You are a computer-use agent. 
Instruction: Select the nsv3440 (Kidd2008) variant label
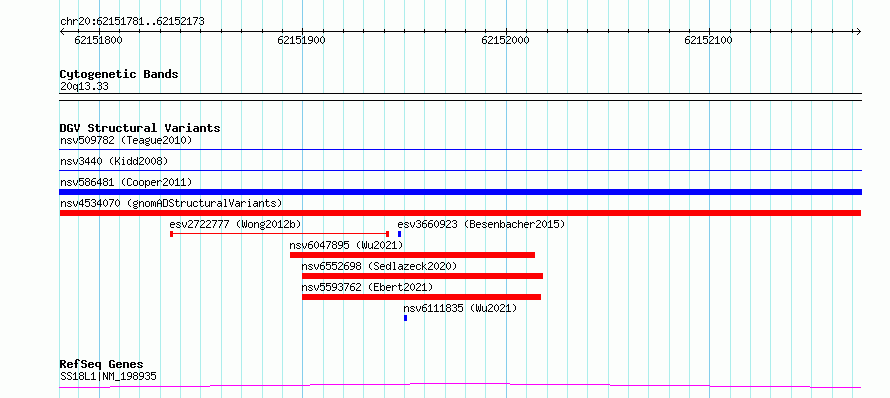[x=114, y=161]
